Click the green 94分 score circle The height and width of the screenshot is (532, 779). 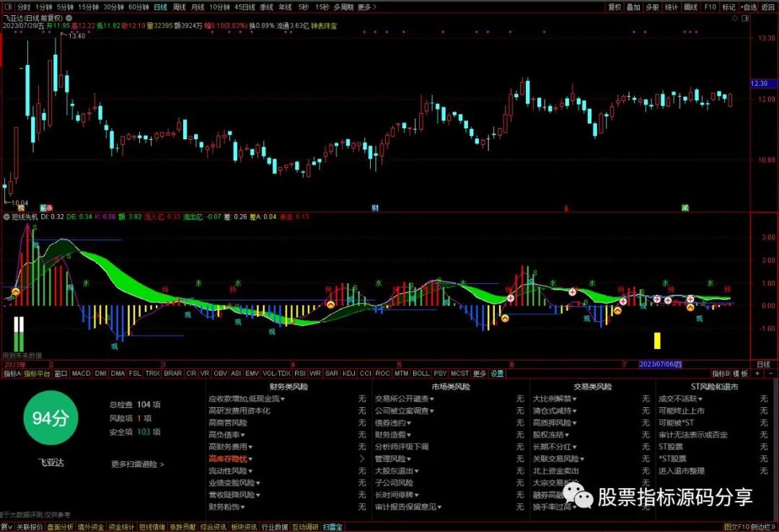click(x=50, y=418)
